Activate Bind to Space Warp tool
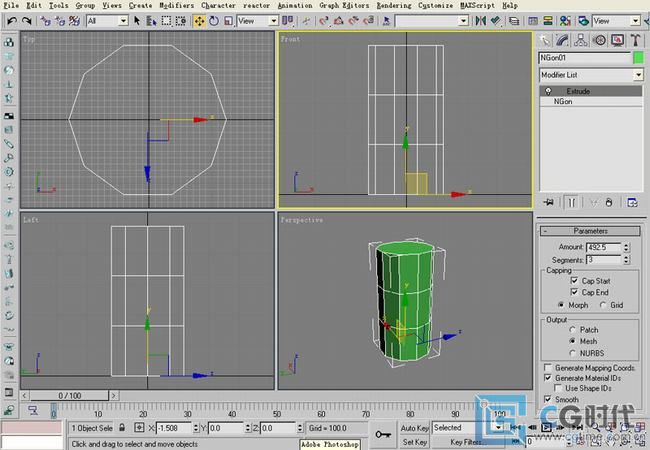This screenshot has height=450, width=650. pos(74,20)
